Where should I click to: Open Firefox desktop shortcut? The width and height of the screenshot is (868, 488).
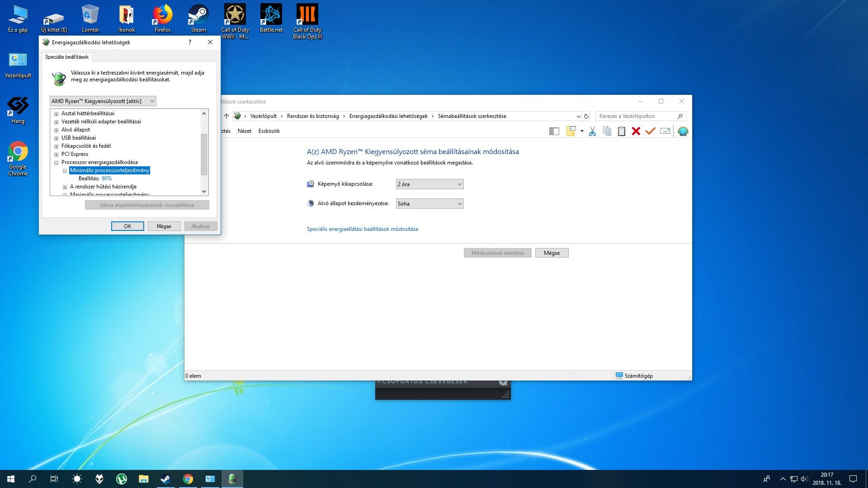coord(162,18)
